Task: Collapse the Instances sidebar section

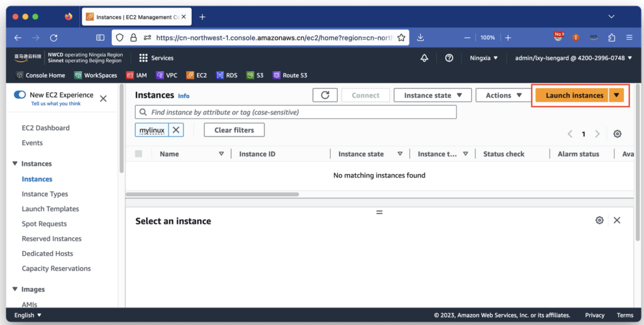Action: click(15, 163)
